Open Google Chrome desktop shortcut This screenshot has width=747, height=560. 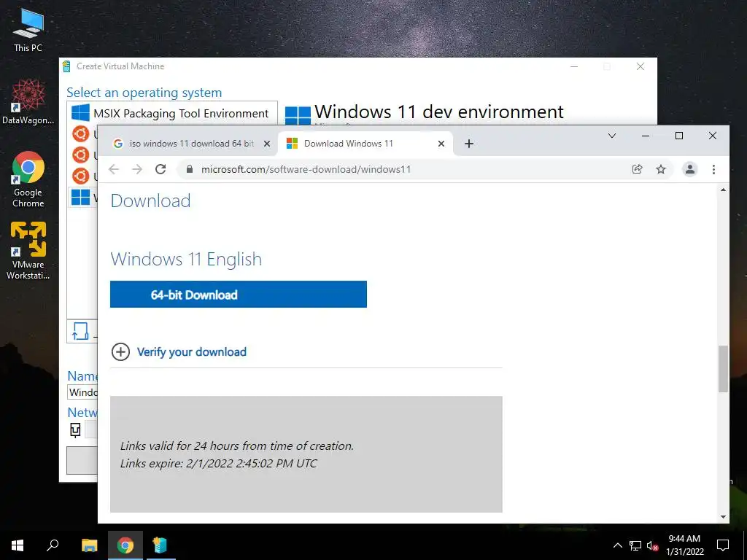[x=28, y=179]
